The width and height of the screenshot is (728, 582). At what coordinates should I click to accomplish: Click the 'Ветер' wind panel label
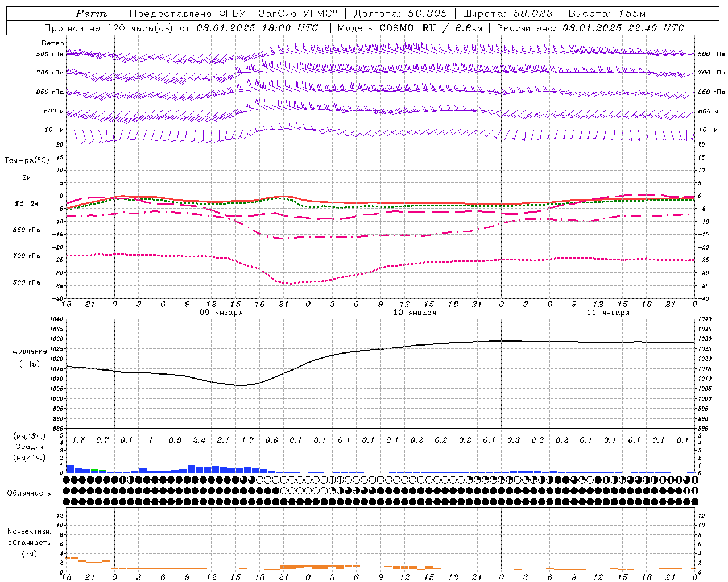[x=52, y=43]
